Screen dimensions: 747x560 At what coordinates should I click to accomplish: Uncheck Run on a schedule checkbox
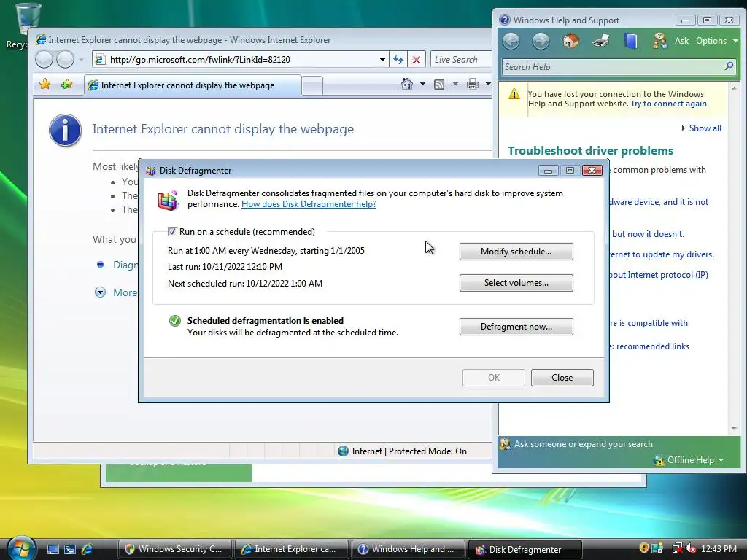[172, 232]
